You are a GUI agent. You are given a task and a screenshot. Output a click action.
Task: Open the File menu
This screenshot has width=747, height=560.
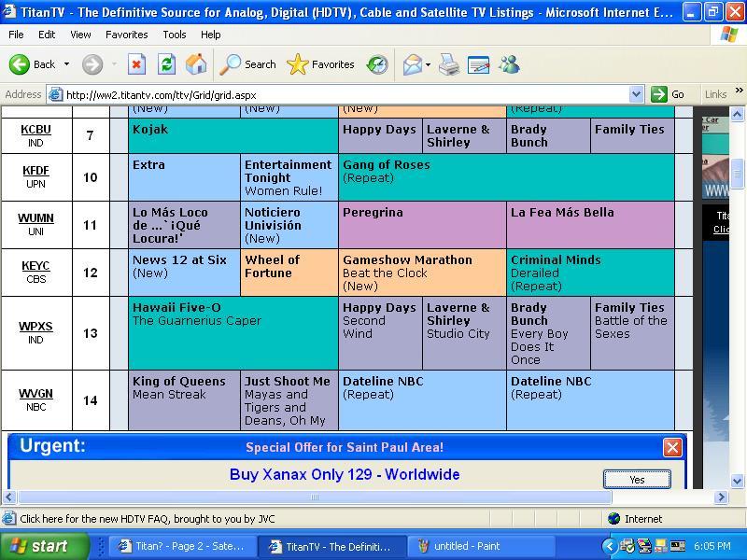tap(16, 35)
